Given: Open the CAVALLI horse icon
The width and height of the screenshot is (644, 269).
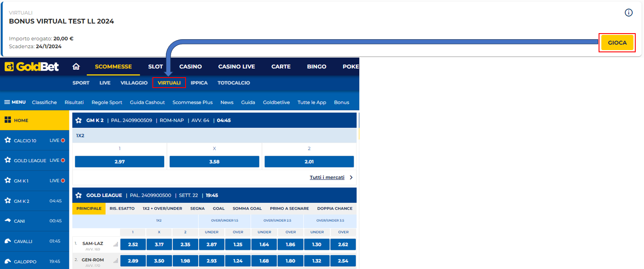Looking at the screenshot, I should pyautogui.click(x=7, y=241).
